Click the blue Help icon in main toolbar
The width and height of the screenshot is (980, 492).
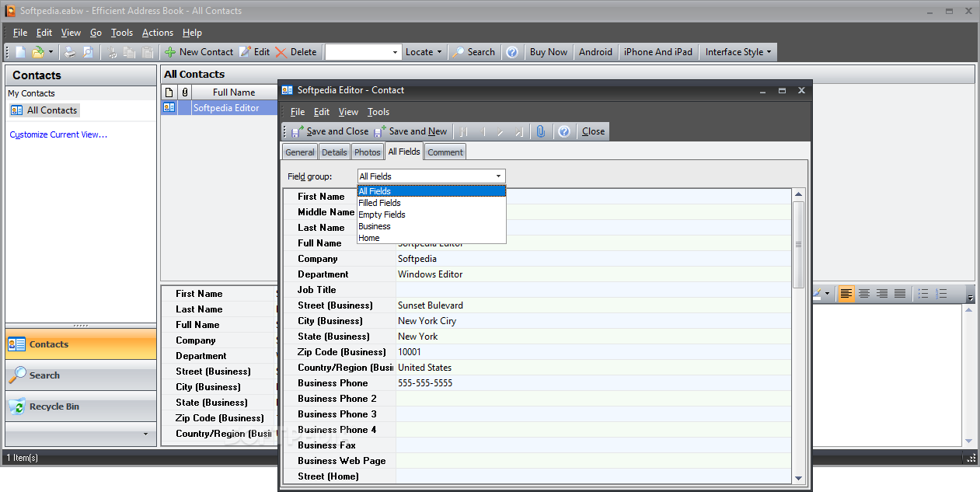[x=512, y=52]
